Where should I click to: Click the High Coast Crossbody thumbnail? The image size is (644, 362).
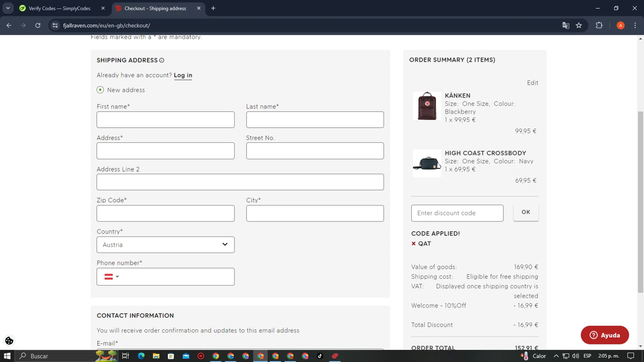tap(427, 163)
